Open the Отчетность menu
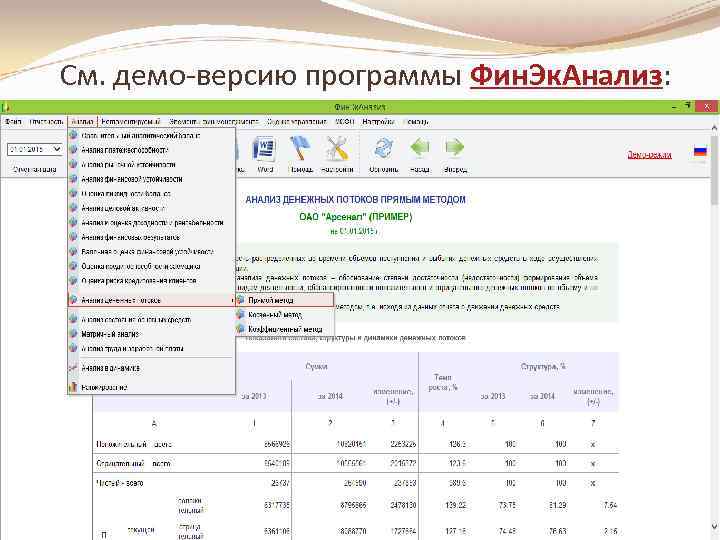The image size is (720, 540). tap(46, 122)
